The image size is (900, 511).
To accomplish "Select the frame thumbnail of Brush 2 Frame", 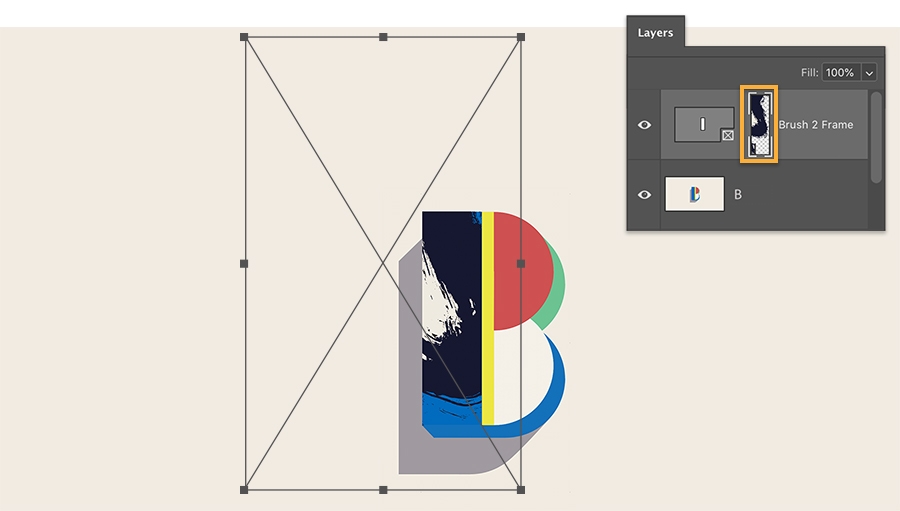I will click(x=704, y=125).
